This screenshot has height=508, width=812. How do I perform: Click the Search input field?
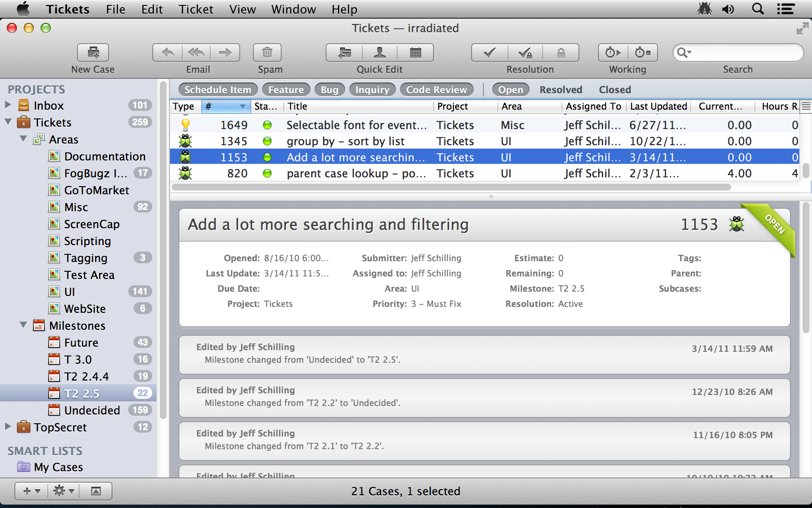pyautogui.click(x=744, y=52)
